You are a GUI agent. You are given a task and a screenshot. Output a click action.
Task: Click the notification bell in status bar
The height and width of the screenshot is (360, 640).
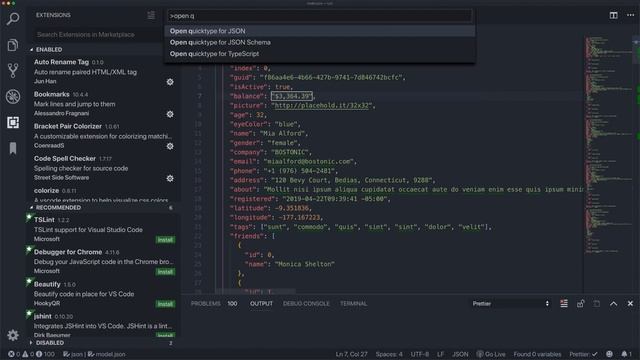626,354
